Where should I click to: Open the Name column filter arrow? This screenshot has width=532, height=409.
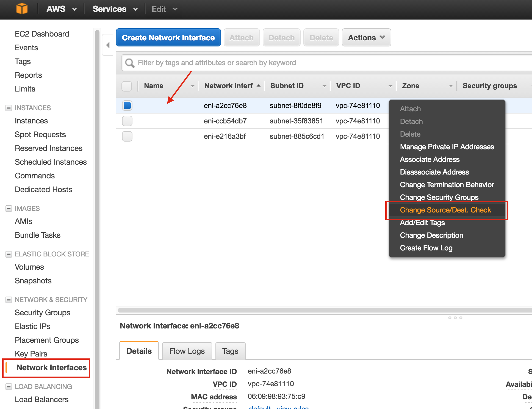pyautogui.click(x=193, y=86)
